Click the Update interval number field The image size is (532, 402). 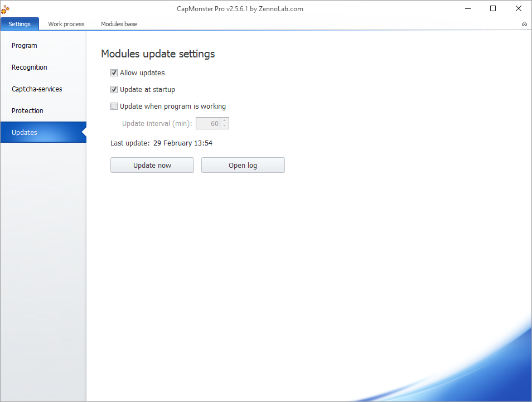[208, 123]
